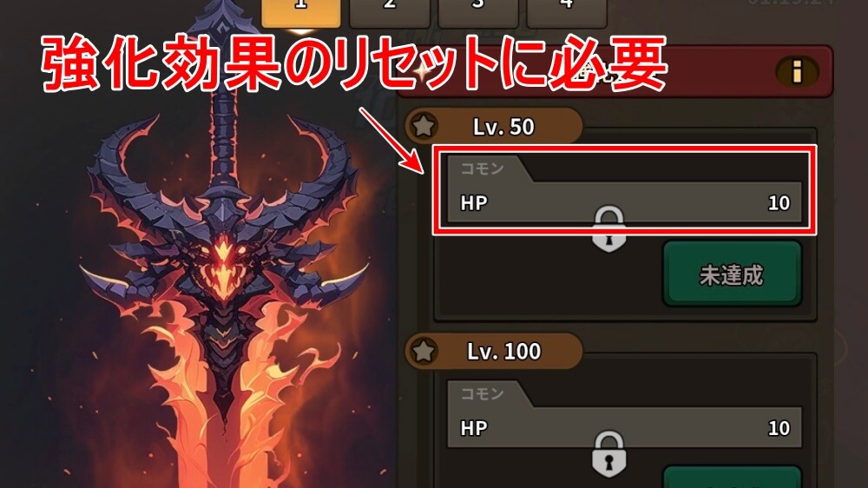Image resolution: width=868 pixels, height=488 pixels.
Task: Click the red arrow annotation
Action: coord(390,139)
